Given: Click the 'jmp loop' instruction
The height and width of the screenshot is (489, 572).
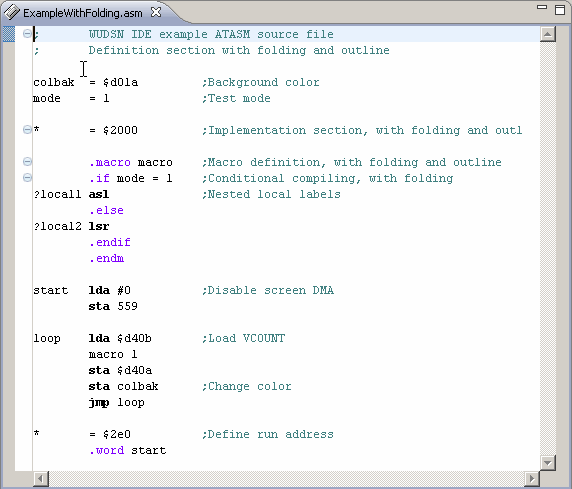Looking at the screenshot, I should pyautogui.click(x=117, y=403).
